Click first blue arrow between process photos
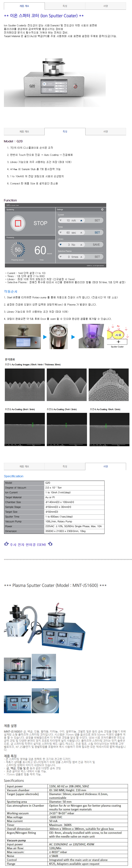Viewport: 132px width, 868px height. 45,337
